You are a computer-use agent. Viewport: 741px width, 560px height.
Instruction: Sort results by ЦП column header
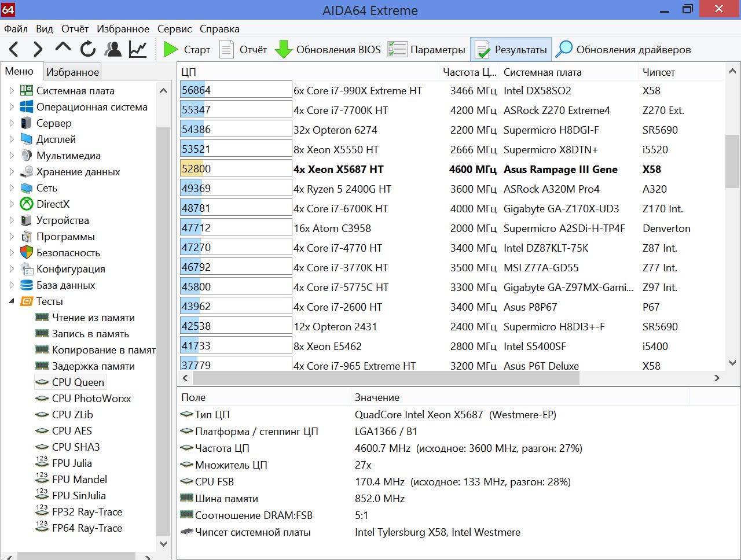pyautogui.click(x=308, y=72)
